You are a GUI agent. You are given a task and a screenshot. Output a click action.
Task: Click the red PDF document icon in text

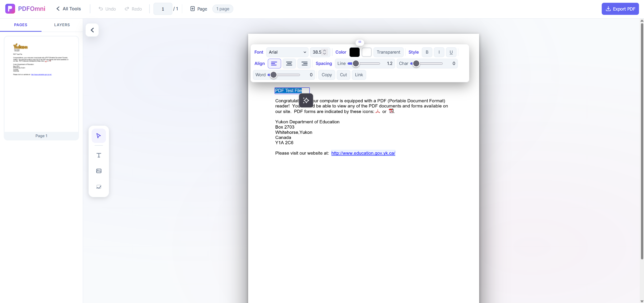tap(391, 111)
